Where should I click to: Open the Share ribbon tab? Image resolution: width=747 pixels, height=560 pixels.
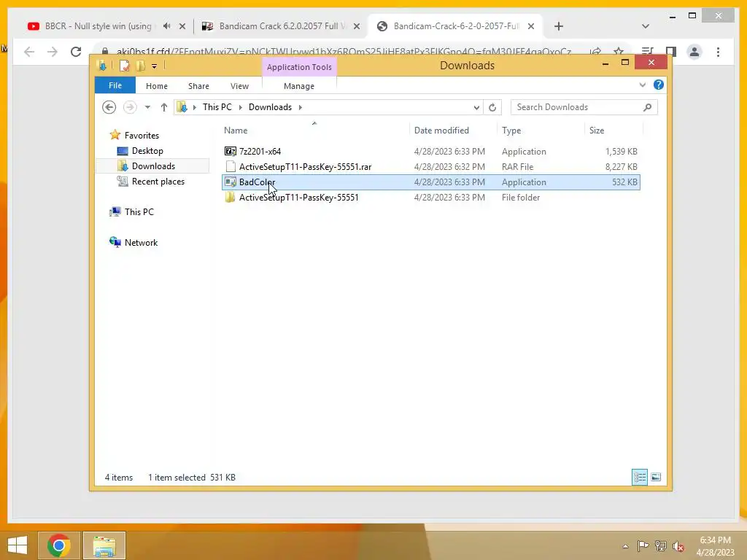point(198,86)
